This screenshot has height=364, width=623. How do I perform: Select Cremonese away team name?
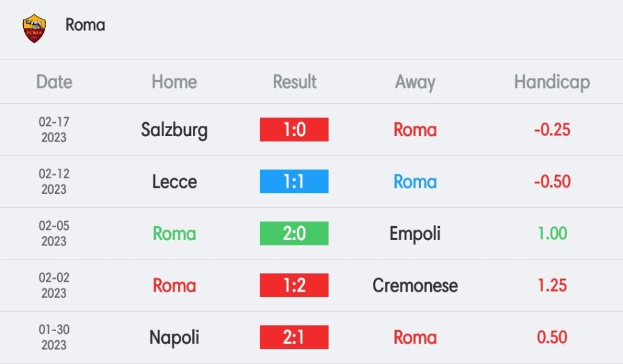click(x=415, y=286)
